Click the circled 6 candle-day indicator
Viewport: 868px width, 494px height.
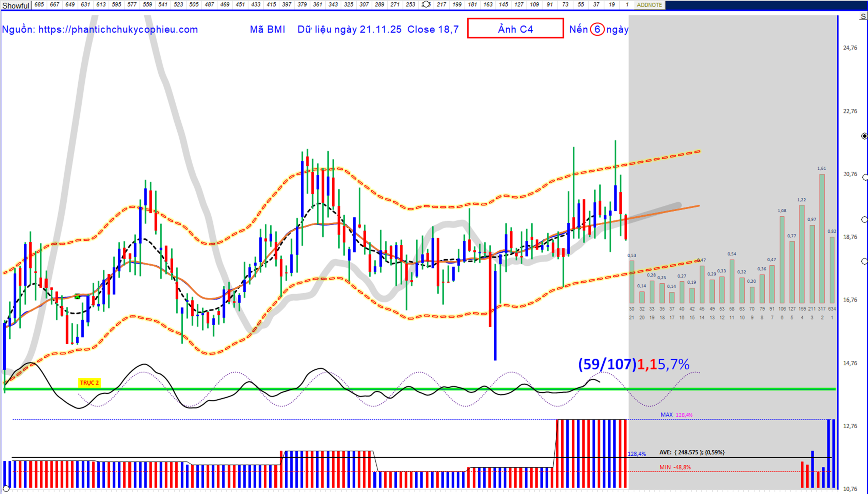click(597, 29)
